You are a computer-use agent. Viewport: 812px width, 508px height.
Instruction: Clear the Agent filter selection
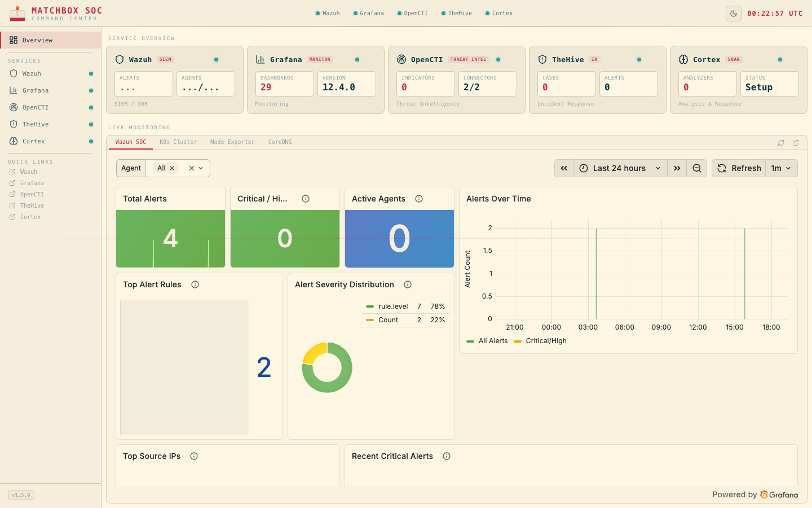[x=192, y=168]
